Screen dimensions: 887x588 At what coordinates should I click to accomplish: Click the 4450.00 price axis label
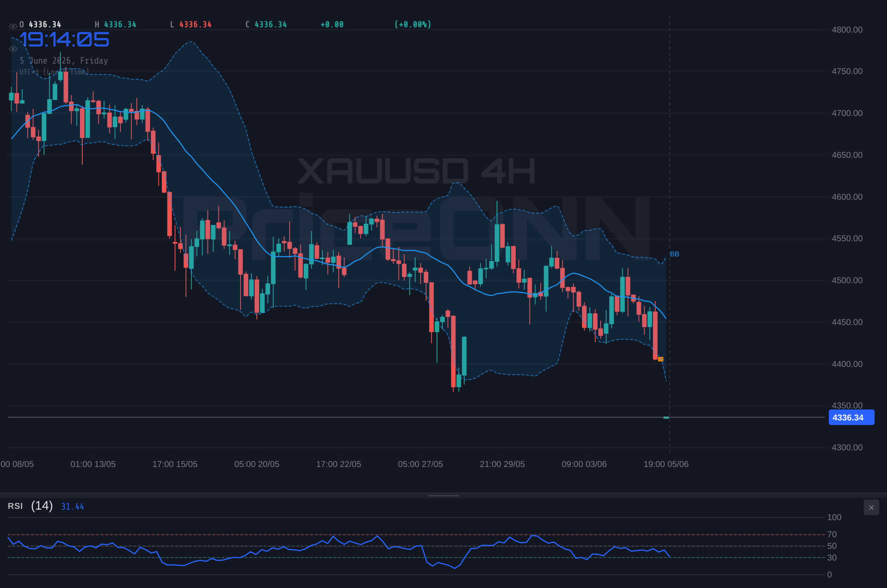click(847, 322)
